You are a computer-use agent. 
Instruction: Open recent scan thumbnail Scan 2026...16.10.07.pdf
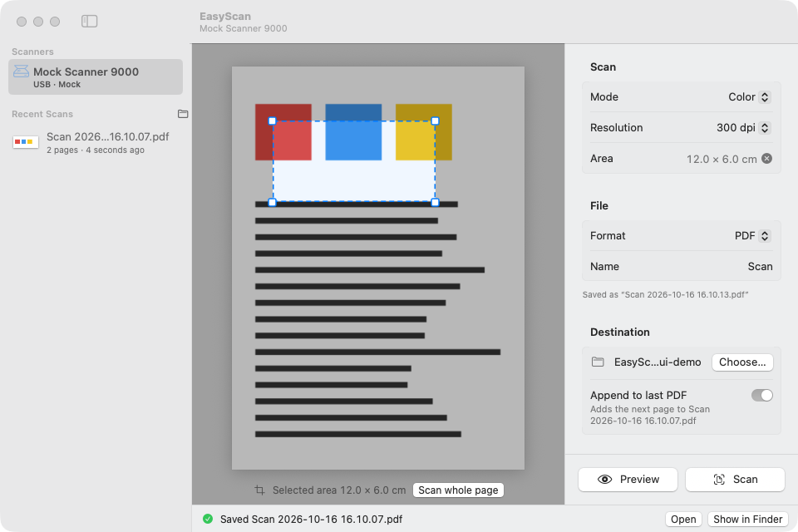click(26, 141)
